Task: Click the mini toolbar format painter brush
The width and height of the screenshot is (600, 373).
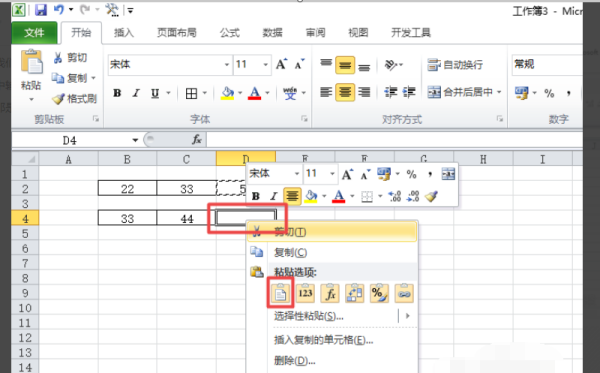Action: pos(432,196)
